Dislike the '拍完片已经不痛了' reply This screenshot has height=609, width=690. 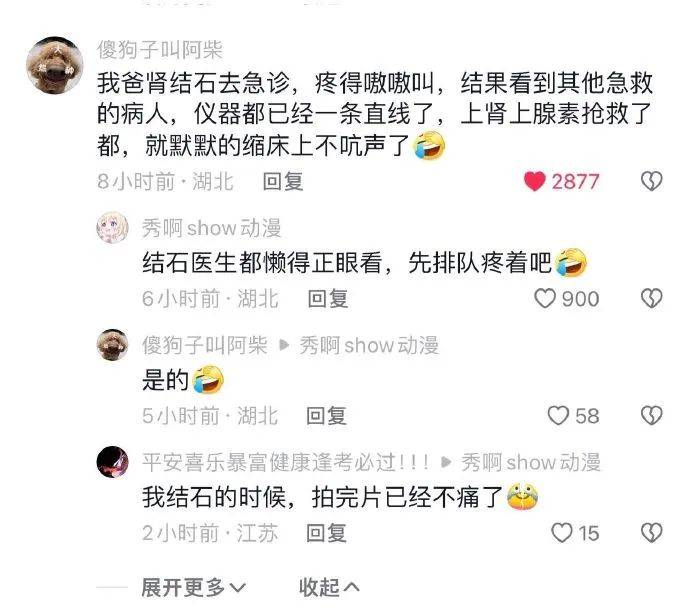click(x=651, y=532)
